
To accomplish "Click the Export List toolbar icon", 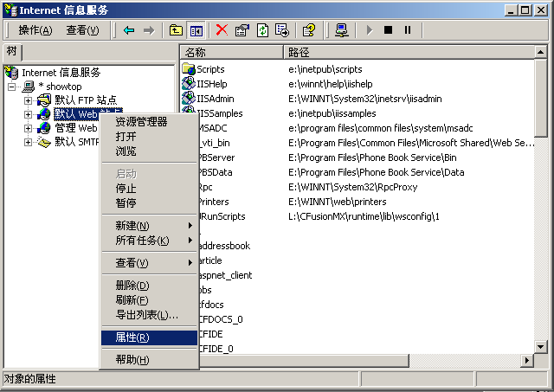I will coord(281,30).
